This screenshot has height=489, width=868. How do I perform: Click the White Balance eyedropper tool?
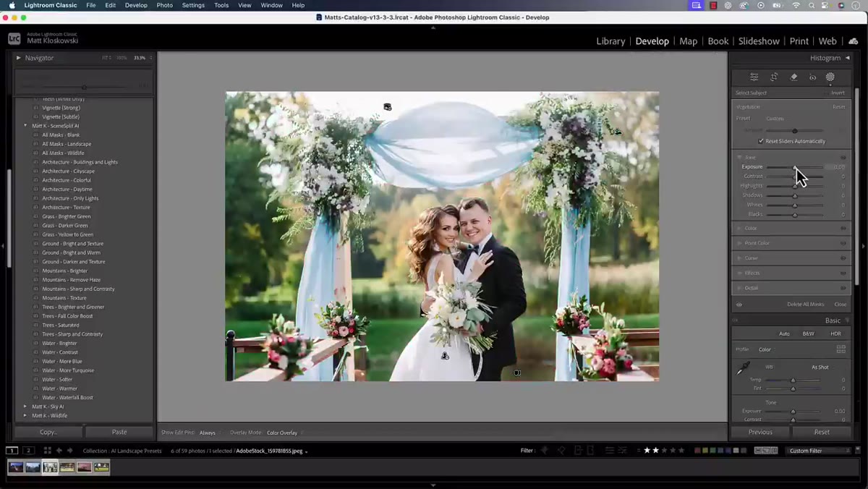click(x=743, y=369)
